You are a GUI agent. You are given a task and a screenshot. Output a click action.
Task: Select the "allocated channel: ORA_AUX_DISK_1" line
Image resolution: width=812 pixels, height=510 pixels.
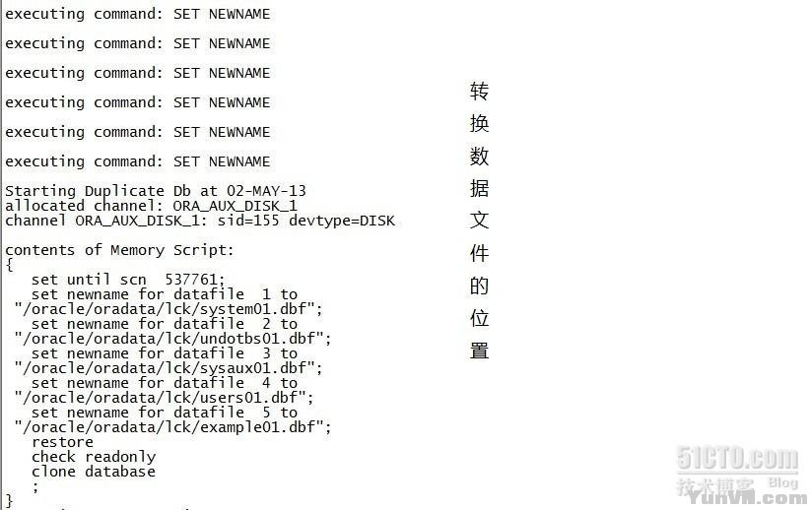pos(151,206)
